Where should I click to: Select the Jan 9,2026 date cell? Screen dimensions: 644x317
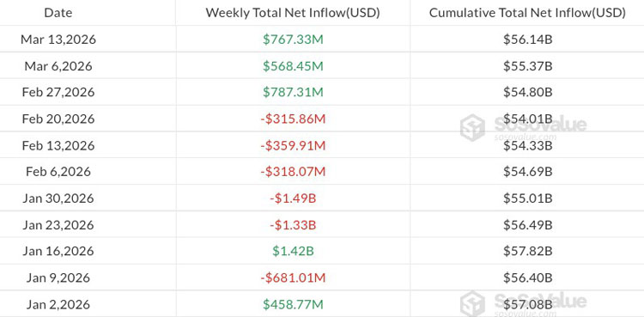tap(58, 277)
